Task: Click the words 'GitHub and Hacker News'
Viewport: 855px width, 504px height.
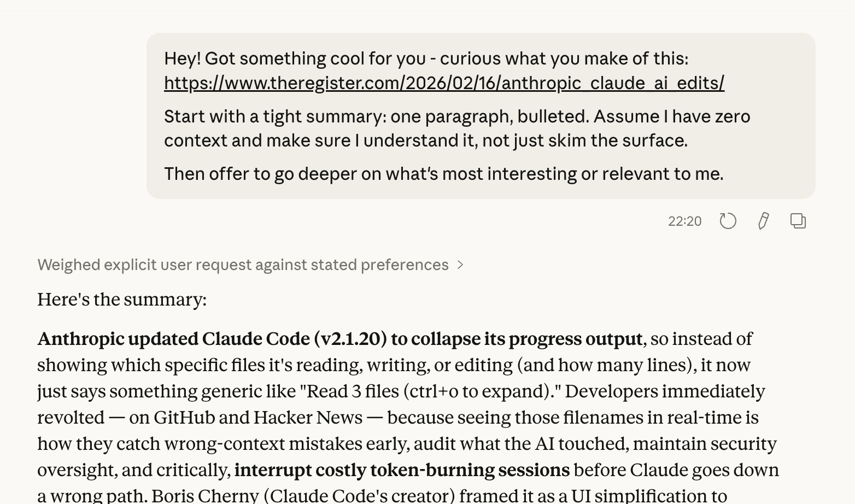Action: click(257, 418)
